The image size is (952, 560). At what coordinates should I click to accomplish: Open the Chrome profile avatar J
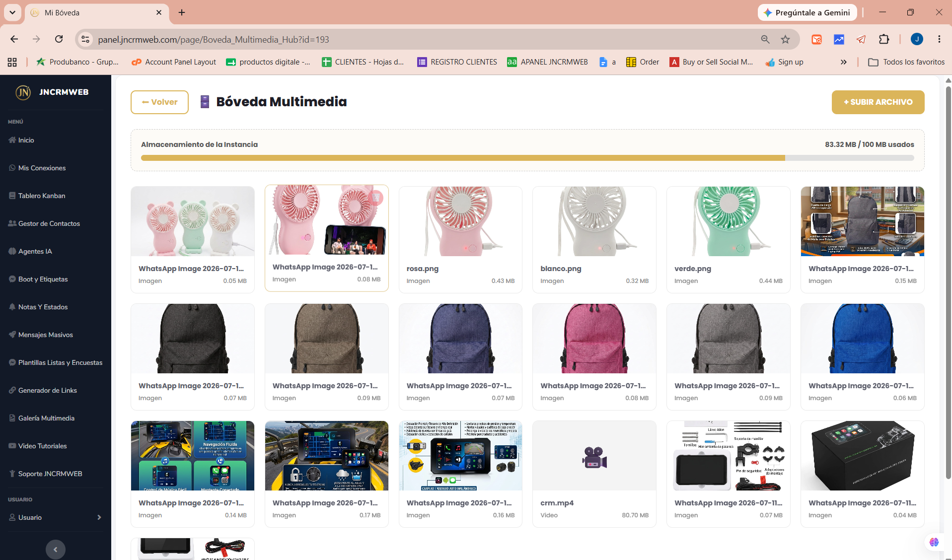coord(917,39)
